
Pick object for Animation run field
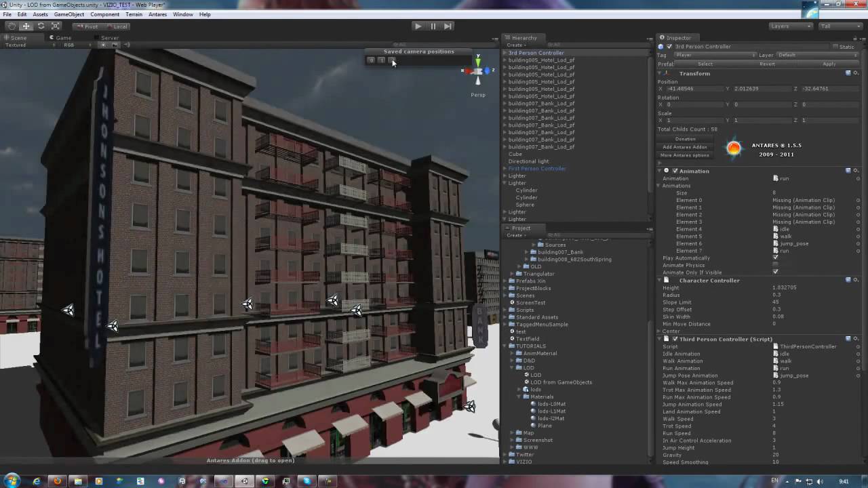click(x=858, y=178)
